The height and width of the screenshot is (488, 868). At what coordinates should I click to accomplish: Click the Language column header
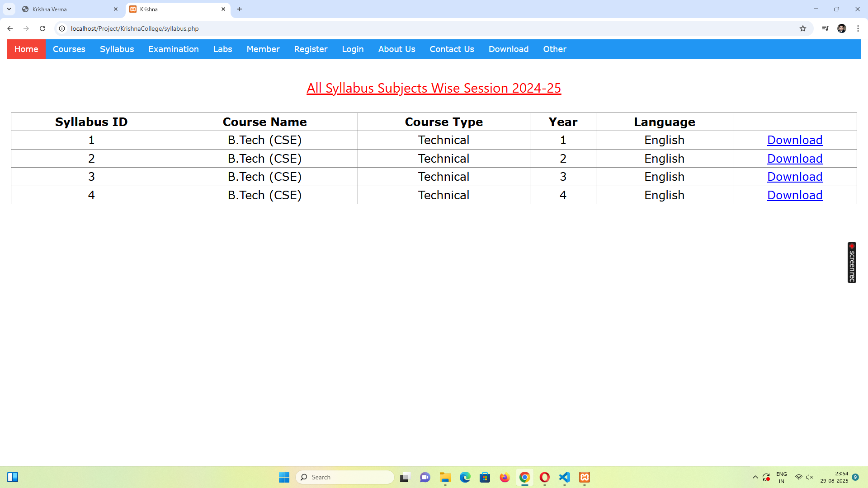point(665,122)
